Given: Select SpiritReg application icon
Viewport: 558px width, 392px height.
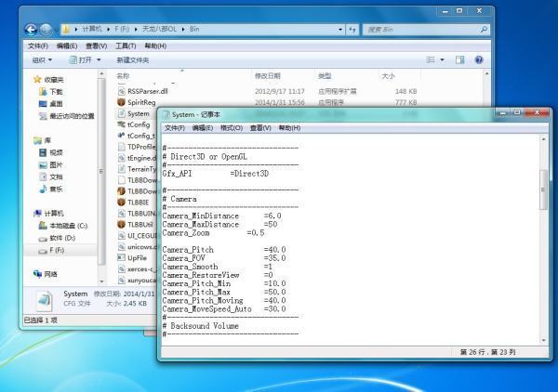Looking at the screenshot, I should (121, 102).
